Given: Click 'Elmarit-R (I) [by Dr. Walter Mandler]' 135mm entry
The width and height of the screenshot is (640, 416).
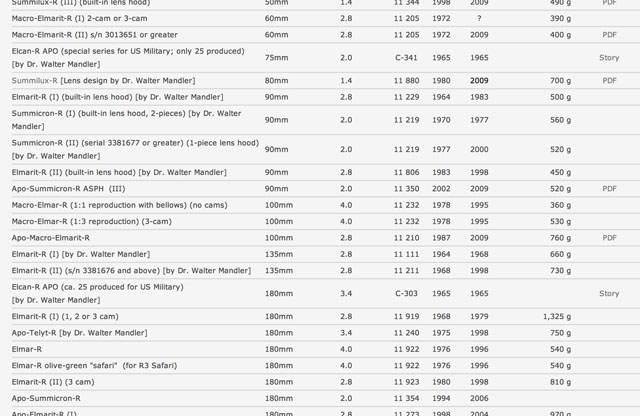Looking at the screenshot, I should coord(81,254).
